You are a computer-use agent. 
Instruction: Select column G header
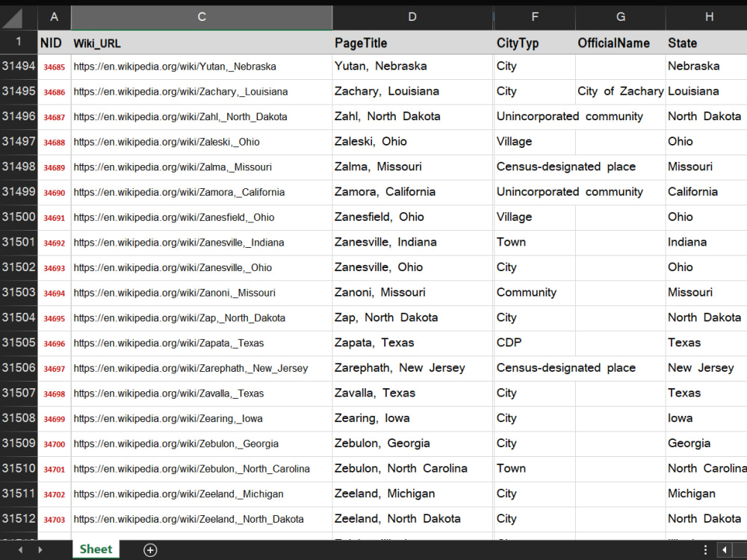tap(620, 17)
